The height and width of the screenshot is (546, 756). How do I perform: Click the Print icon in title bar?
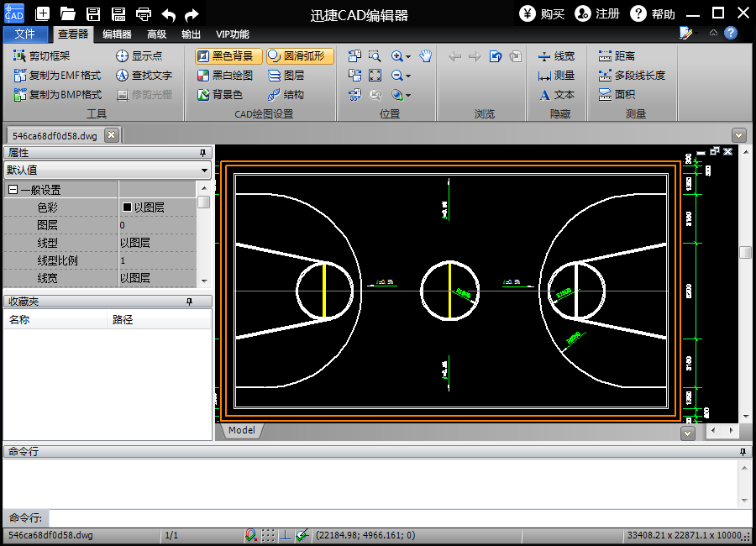coord(144,13)
